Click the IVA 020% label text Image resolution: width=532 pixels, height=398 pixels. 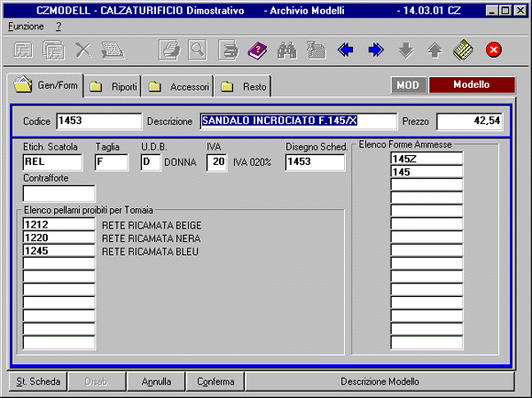pyautogui.click(x=252, y=162)
